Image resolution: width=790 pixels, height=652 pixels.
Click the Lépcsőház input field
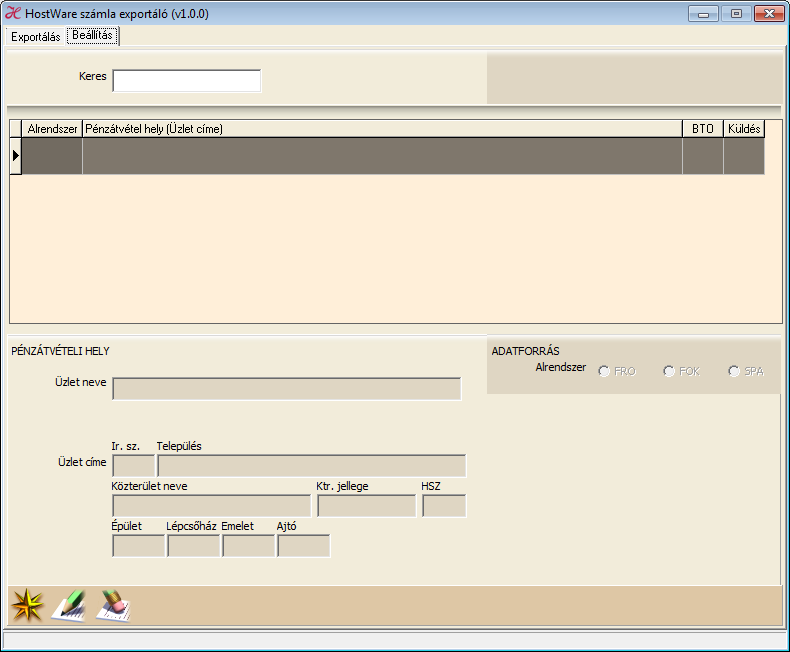193,546
